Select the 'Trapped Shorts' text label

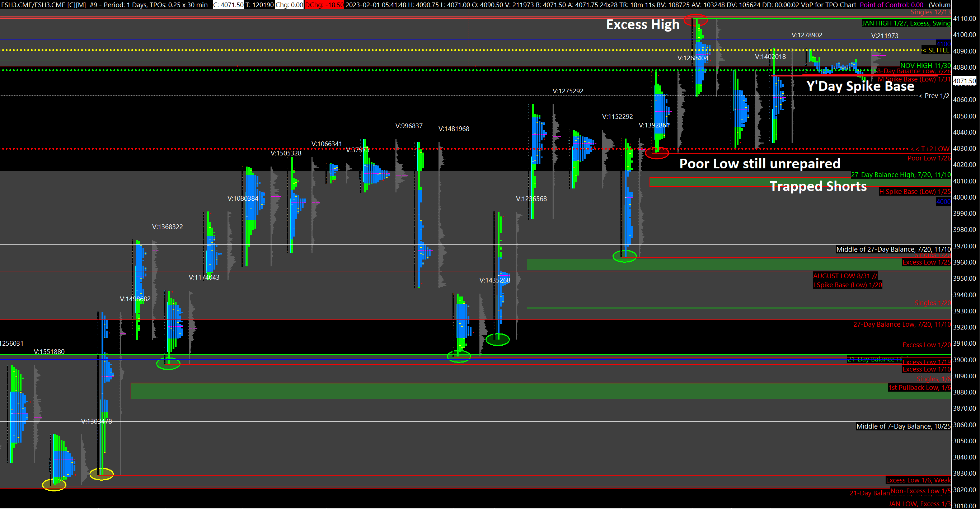[x=818, y=186]
